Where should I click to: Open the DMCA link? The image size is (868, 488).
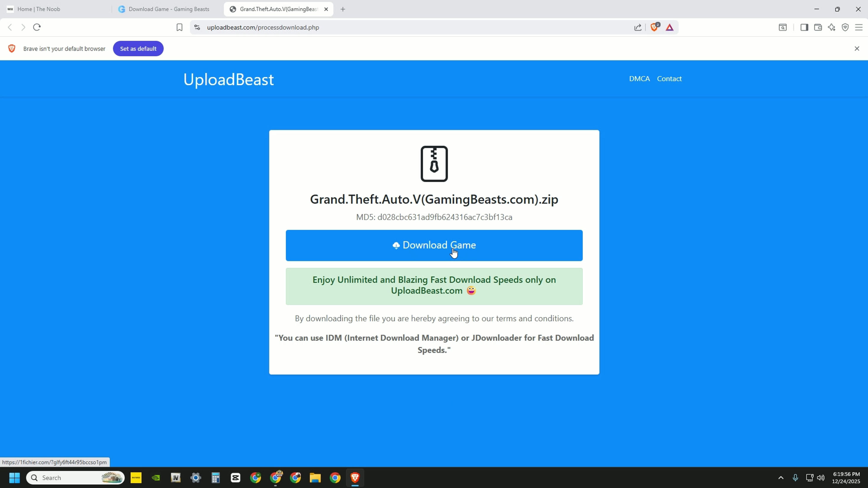[639, 78]
